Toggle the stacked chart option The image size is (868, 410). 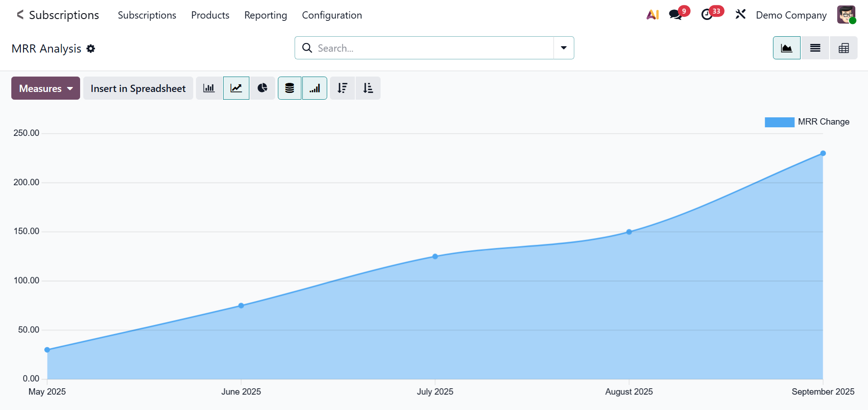(290, 88)
